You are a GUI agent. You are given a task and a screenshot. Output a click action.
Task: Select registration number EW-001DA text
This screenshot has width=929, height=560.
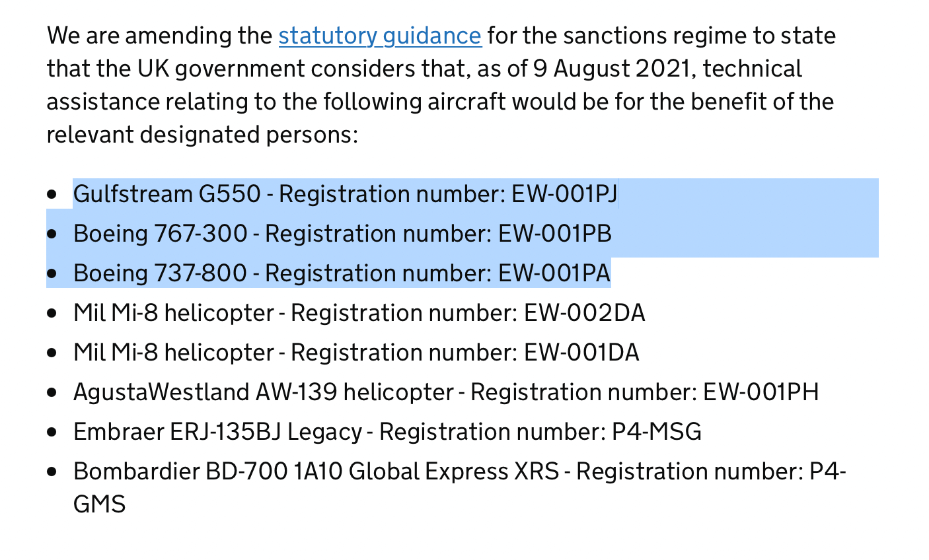(x=581, y=353)
